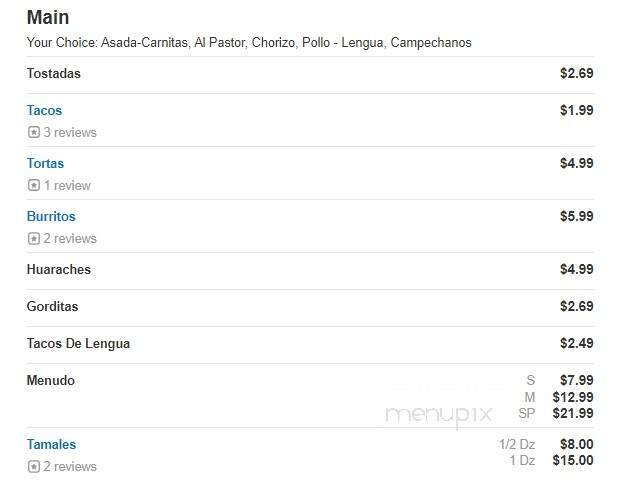View the 3 reviews for Tacos
This screenshot has height=497, width=618.
70,133
